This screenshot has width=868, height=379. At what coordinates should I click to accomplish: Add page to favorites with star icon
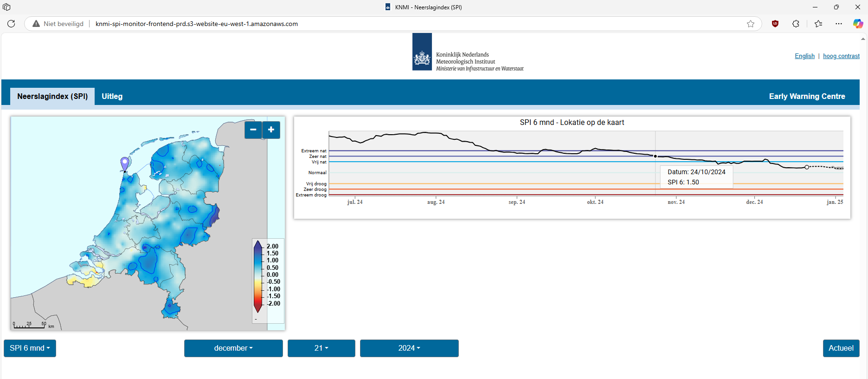750,24
